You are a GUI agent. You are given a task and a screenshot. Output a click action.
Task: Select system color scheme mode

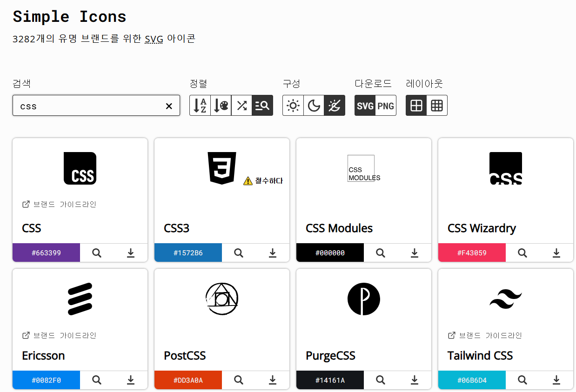(x=335, y=106)
